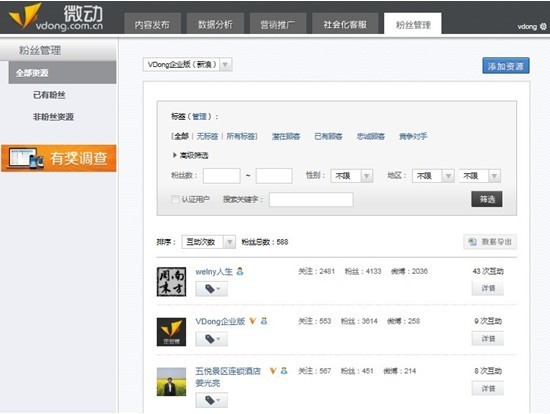
Task: Click the tag icon button for 五悦景区连锁酒店
Action: click(212, 400)
